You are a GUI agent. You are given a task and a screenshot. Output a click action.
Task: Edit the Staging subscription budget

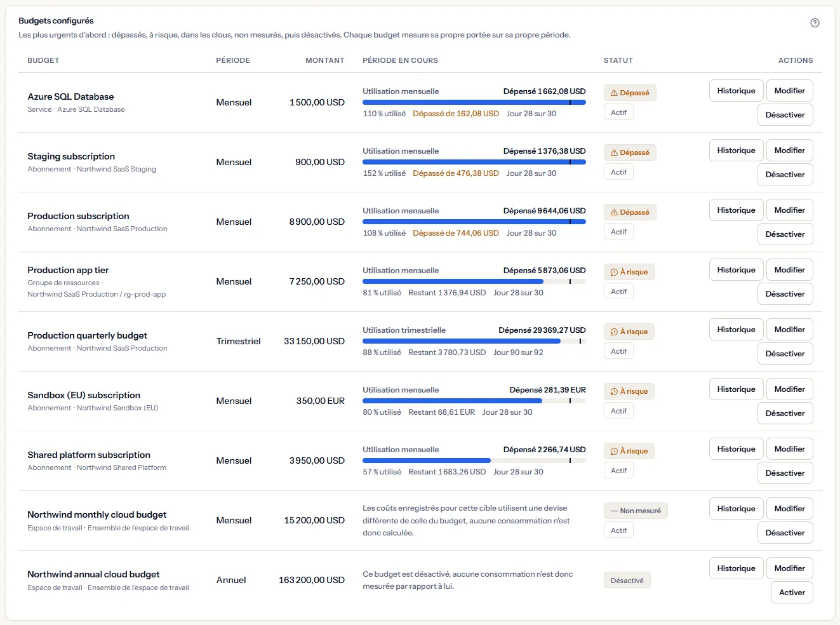tap(789, 151)
